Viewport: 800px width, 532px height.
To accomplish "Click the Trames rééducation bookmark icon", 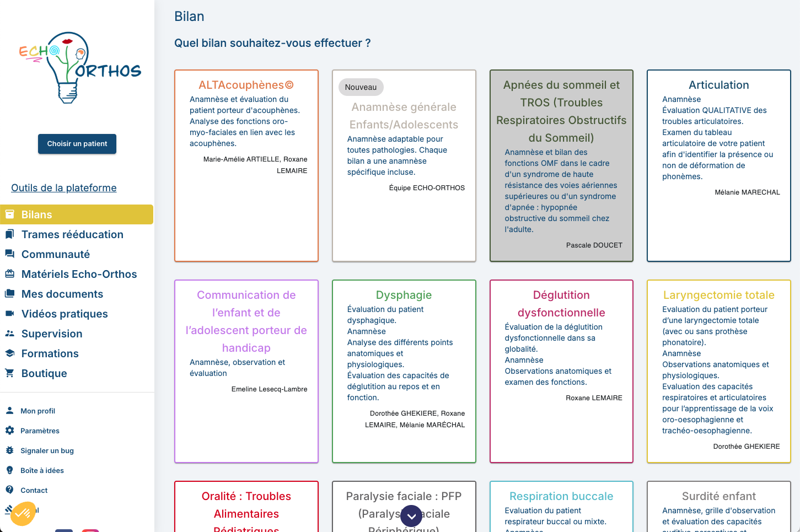I will coord(10,234).
